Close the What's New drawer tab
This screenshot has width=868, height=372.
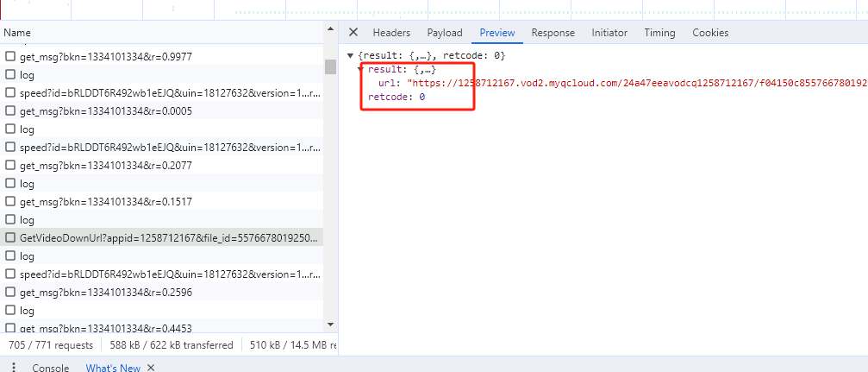pyautogui.click(x=151, y=368)
